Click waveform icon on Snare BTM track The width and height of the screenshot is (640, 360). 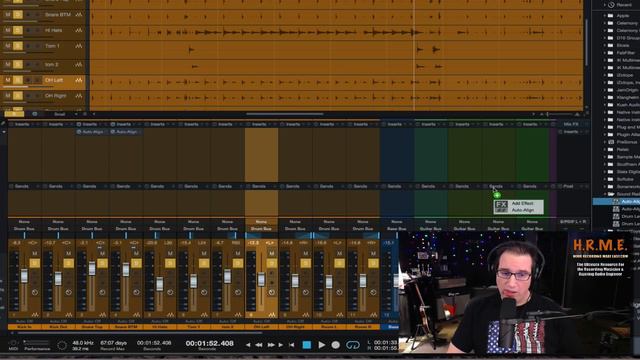pyautogui.click(x=79, y=15)
